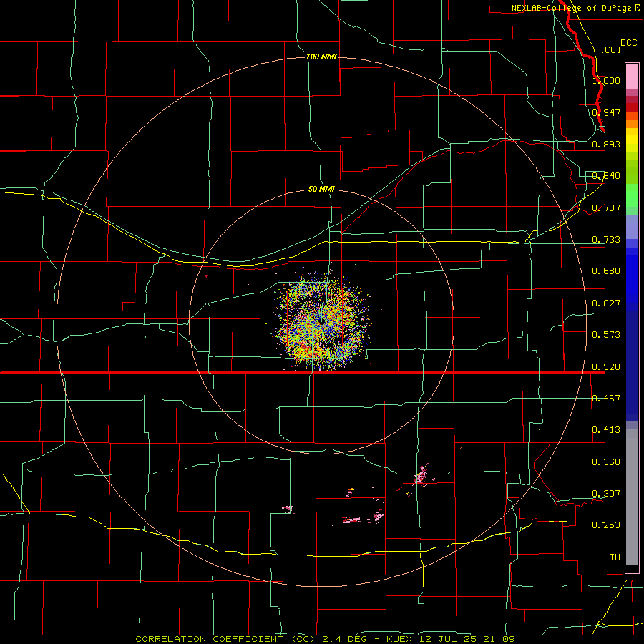The height and width of the screenshot is (644, 644).
Task: Select the 1.000 legend value
Action: pyautogui.click(x=606, y=80)
